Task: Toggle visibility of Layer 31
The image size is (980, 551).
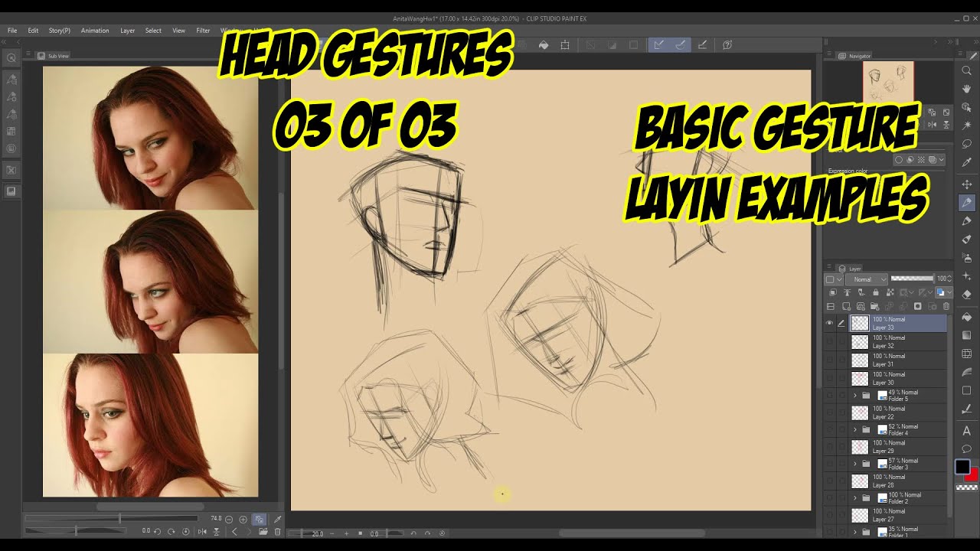Action: click(x=829, y=360)
